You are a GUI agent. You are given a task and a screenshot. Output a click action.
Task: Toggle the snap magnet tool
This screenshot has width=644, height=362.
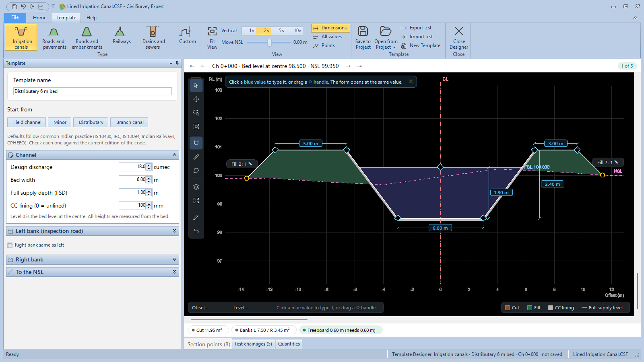[x=196, y=143]
